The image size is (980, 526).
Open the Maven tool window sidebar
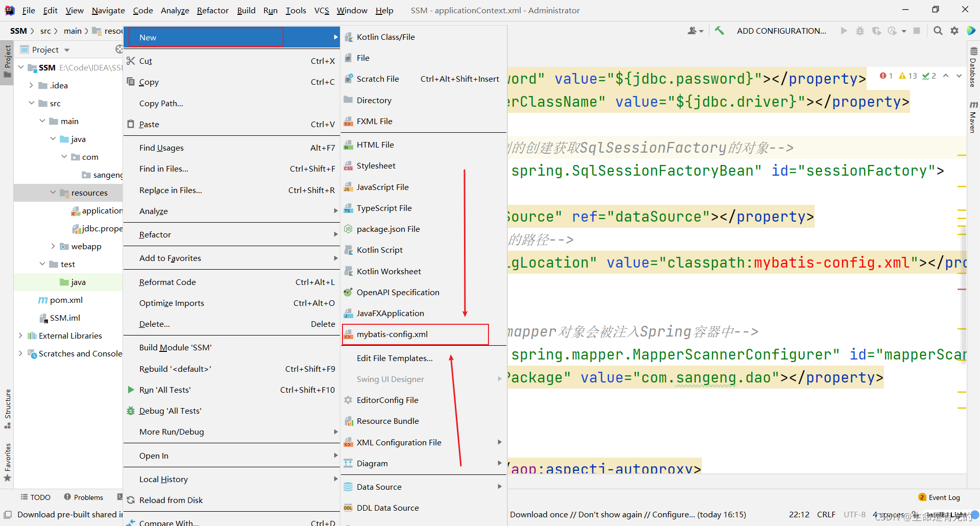click(973, 117)
